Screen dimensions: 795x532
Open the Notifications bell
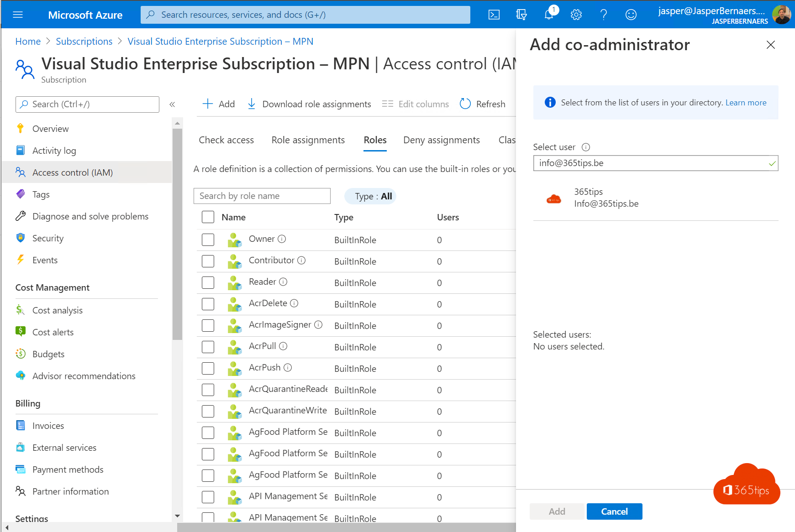(x=548, y=14)
